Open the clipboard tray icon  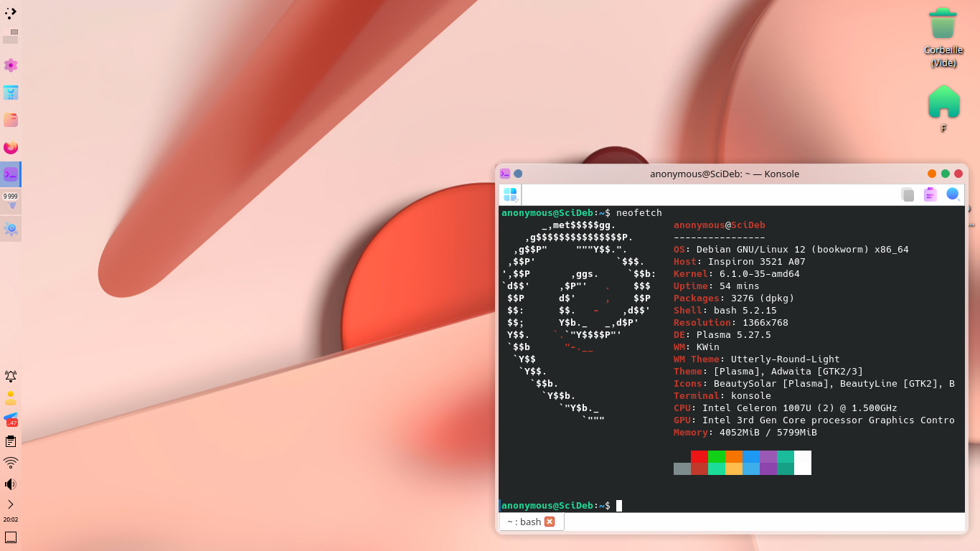click(11, 441)
